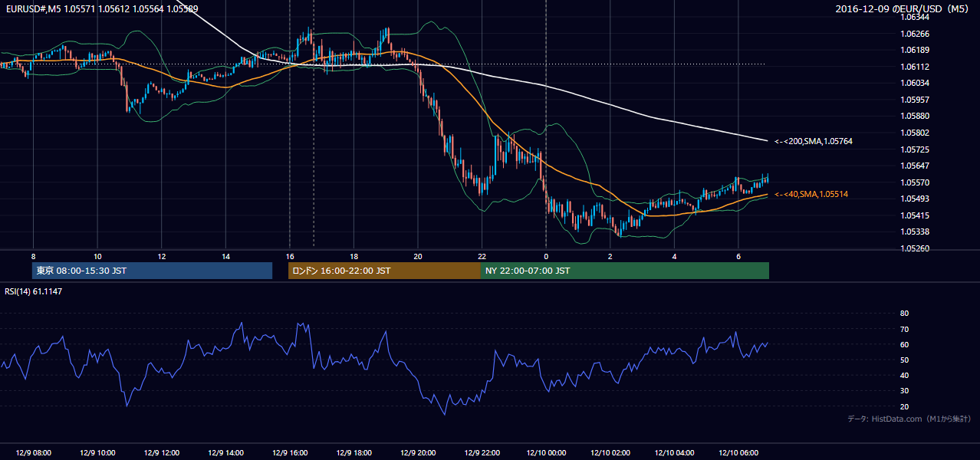
Task: Click the Tokyo 08:00-15:30 JST session bar
Action: (x=153, y=271)
